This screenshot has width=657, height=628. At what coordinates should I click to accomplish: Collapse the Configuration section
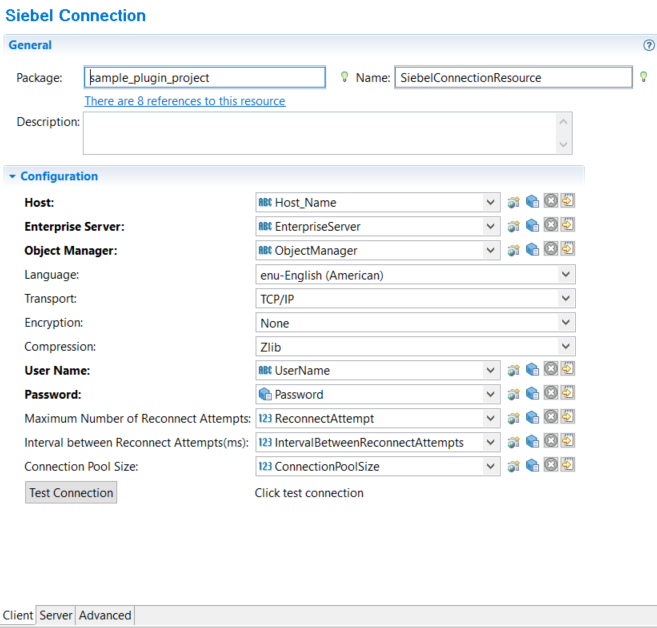[x=12, y=176]
